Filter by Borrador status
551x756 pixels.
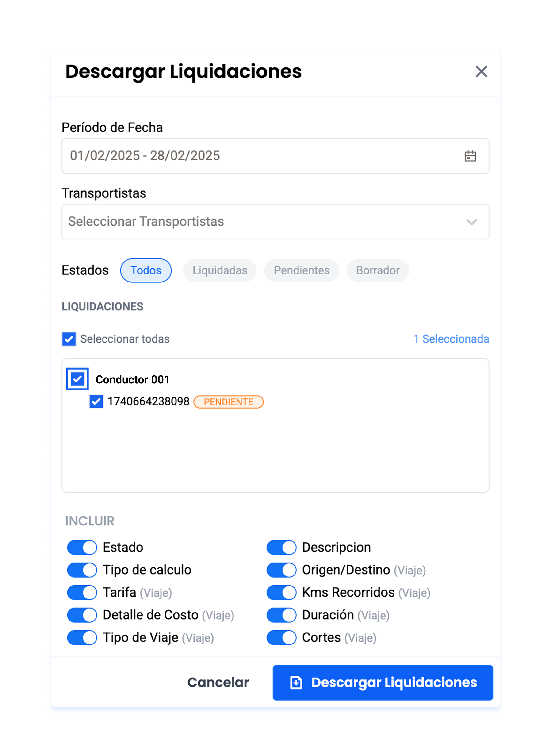(378, 270)
